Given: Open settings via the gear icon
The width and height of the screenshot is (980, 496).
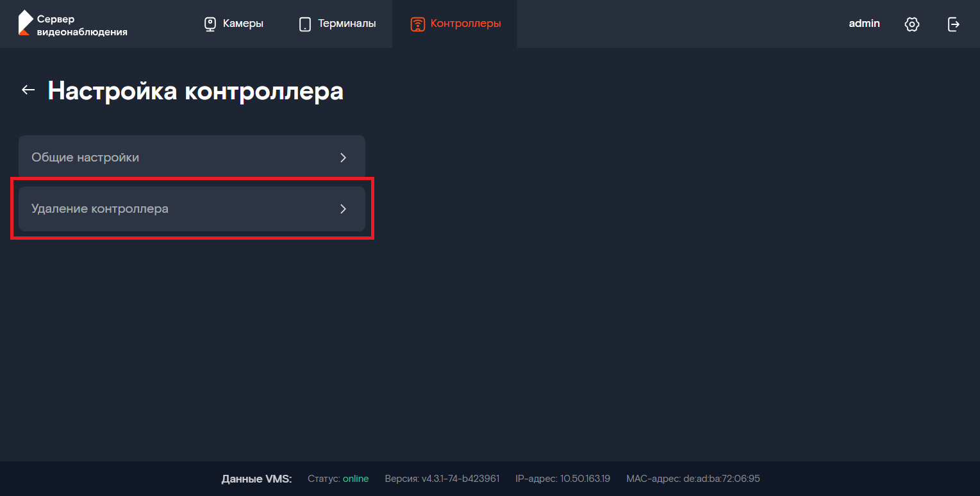Looking at the screenshot, I should pyautogui.click(x=912, y=24).
